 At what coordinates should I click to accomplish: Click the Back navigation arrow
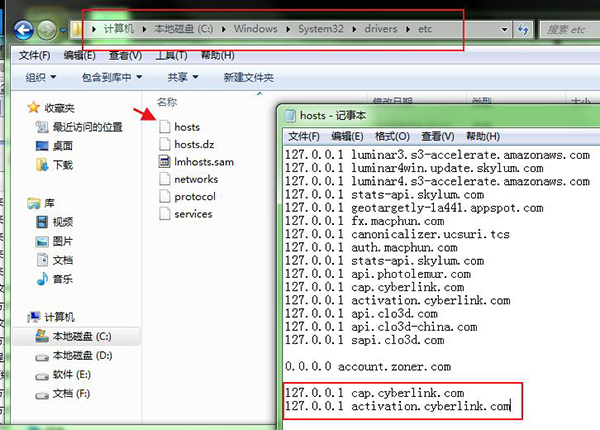click(23, 29)
